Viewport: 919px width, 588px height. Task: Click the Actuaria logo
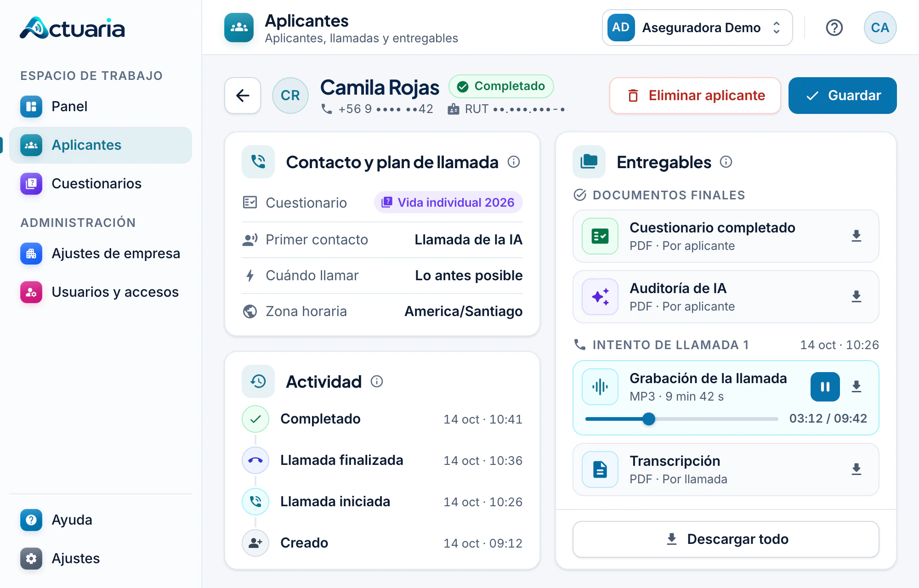(72, 28)
